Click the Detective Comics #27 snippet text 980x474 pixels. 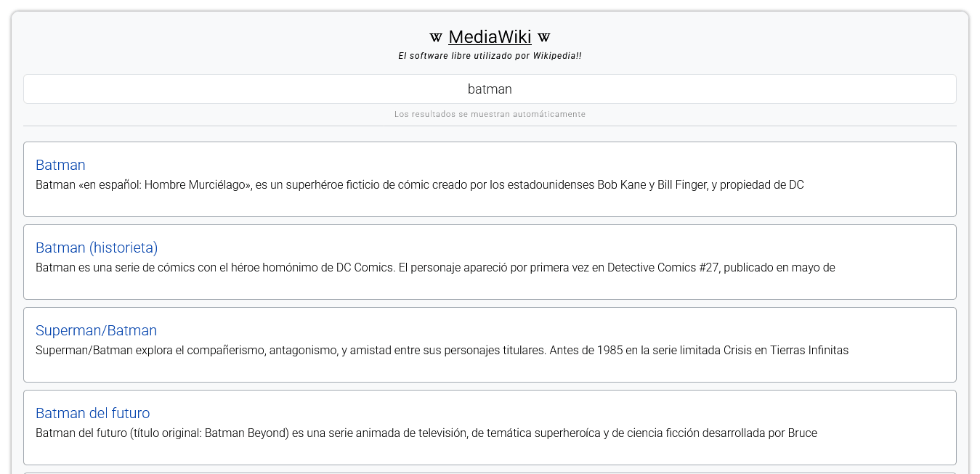(x=435, y=267)
